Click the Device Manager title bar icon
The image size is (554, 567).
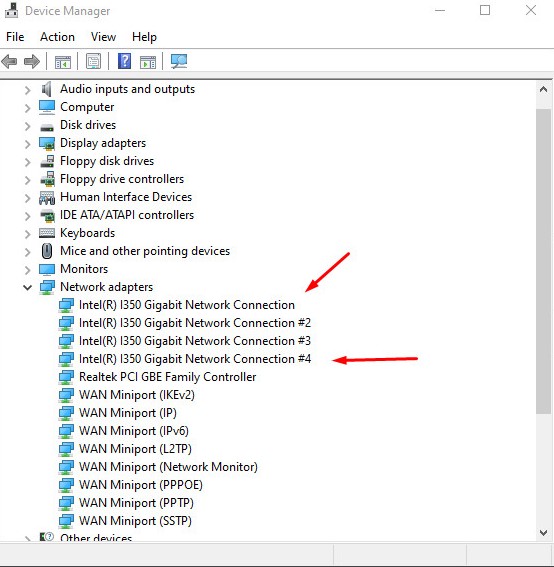pyautogui.click(x=12, y=10)
